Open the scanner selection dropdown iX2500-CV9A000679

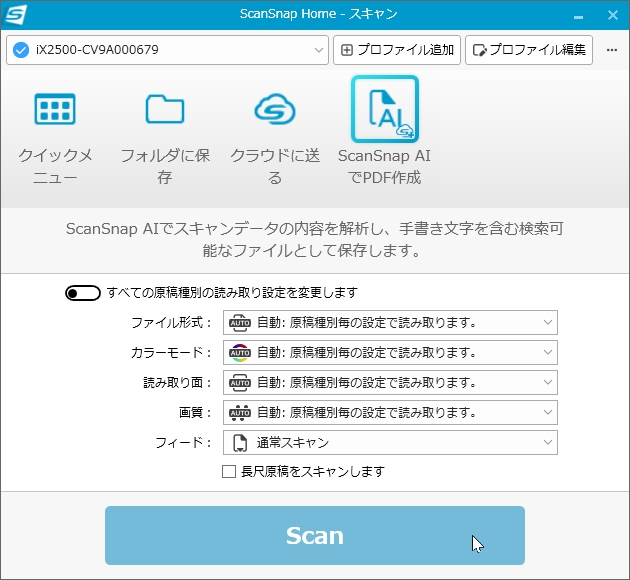[x=167, y=50]
